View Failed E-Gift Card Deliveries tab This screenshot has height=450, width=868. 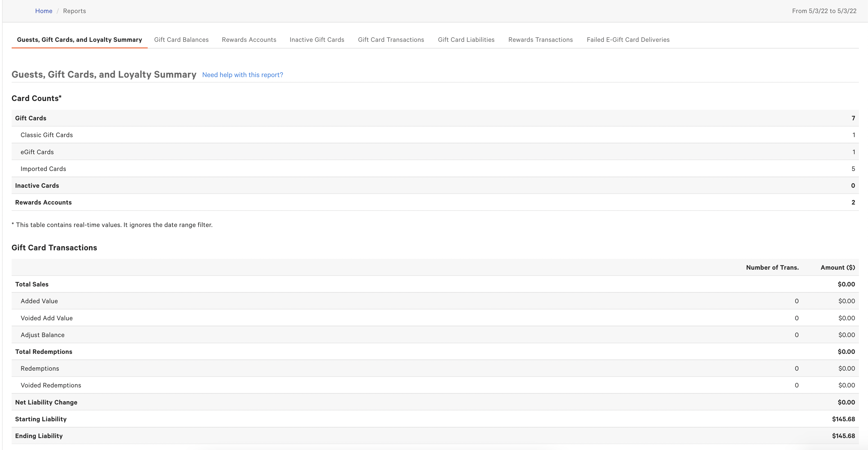pos(628,40)
